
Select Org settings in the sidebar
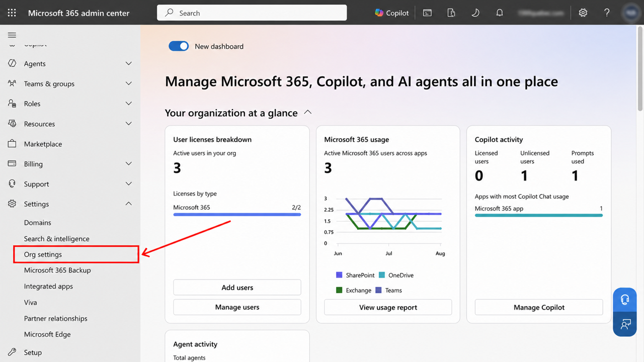[75, 254]
